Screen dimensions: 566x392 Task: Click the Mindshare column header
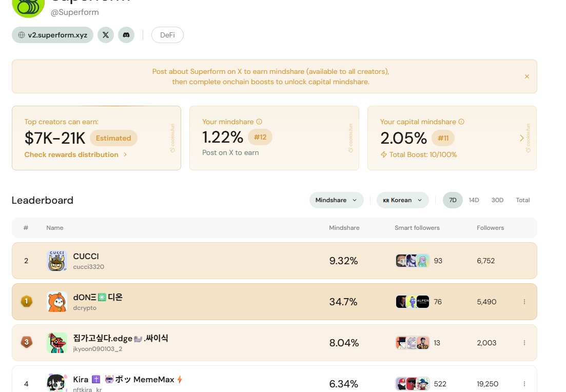pyautogui.click(x=344, y=228)
